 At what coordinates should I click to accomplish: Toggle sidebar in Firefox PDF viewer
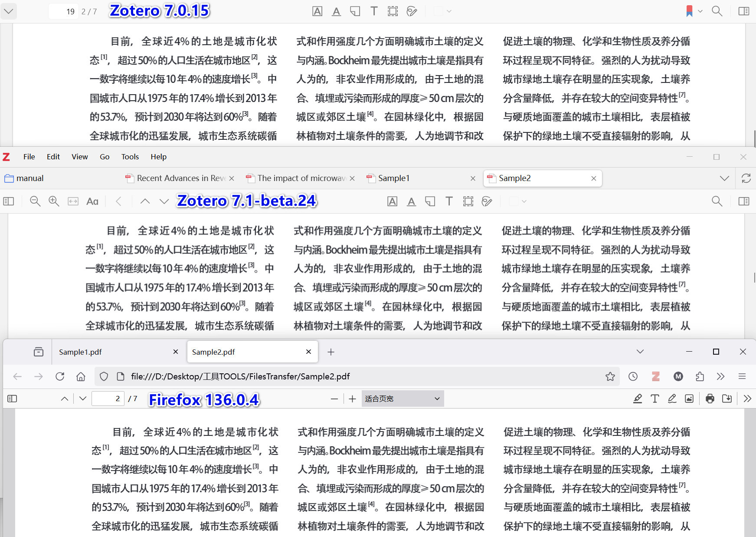tap(12, 399)
